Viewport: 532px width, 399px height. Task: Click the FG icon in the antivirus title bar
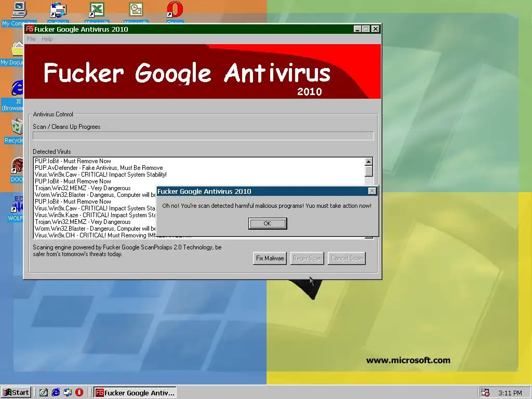(x=30, y=29)
